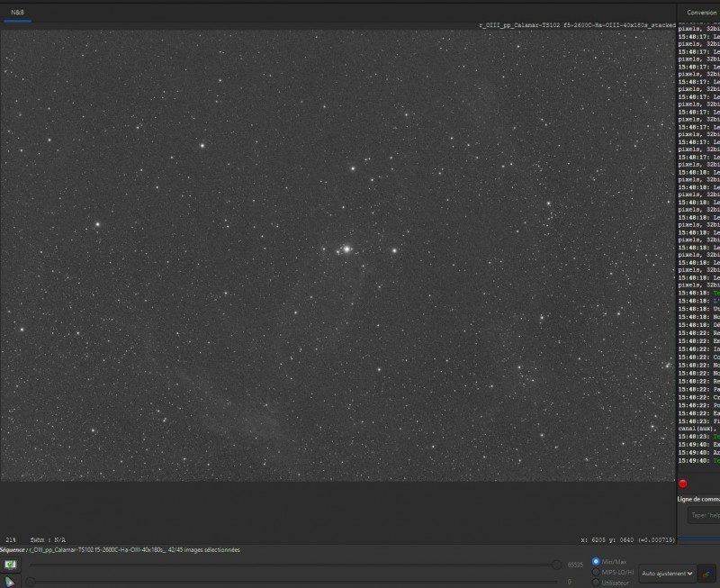Switch to the N&B image tab

(x=17, y=13)
